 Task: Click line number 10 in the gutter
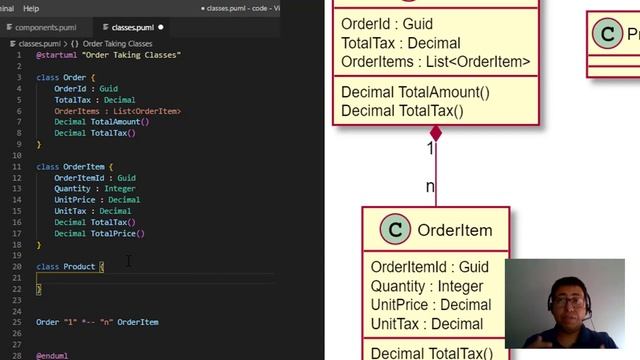pos(17,156)
